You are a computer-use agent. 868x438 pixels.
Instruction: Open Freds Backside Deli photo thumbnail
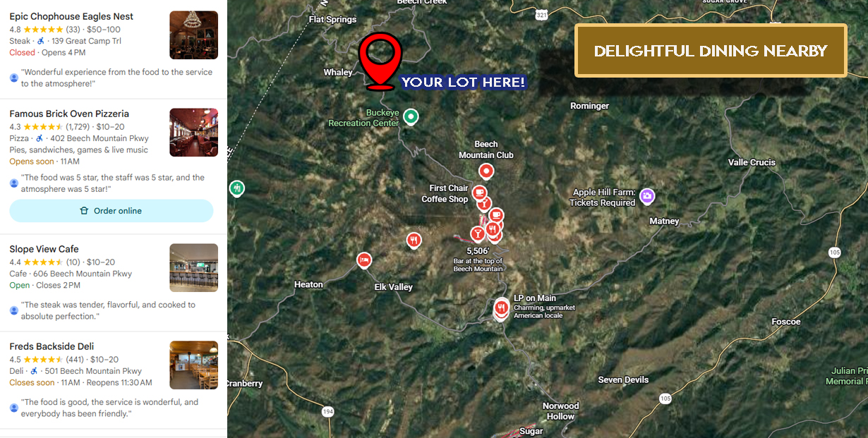tap(194, 365)
